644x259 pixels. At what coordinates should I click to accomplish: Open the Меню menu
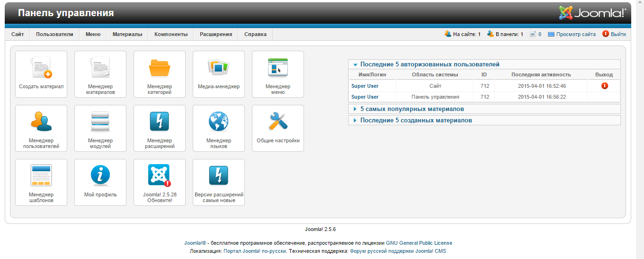(93, 34)
